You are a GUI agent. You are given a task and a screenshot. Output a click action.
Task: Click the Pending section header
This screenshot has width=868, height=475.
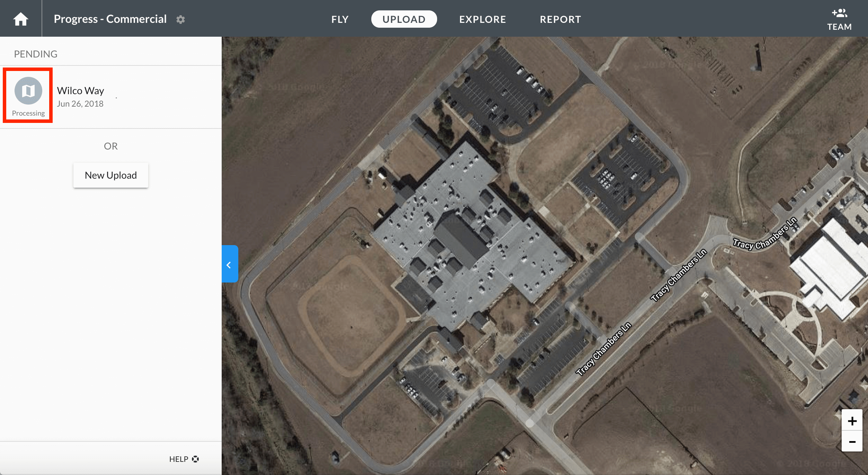click(x=36, y=54)
